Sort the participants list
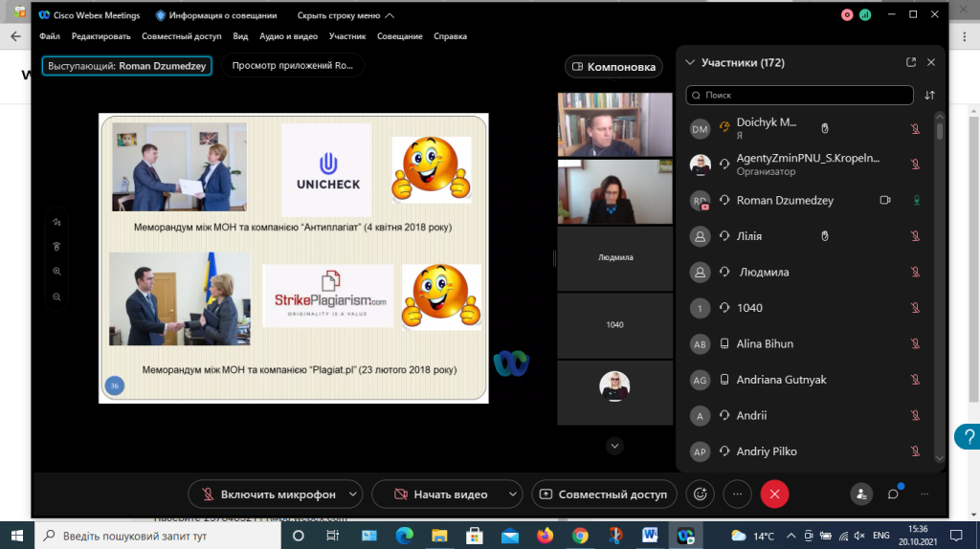Image resolution: width=980 pixels, height=549 pixels. (x=929, y=96)
